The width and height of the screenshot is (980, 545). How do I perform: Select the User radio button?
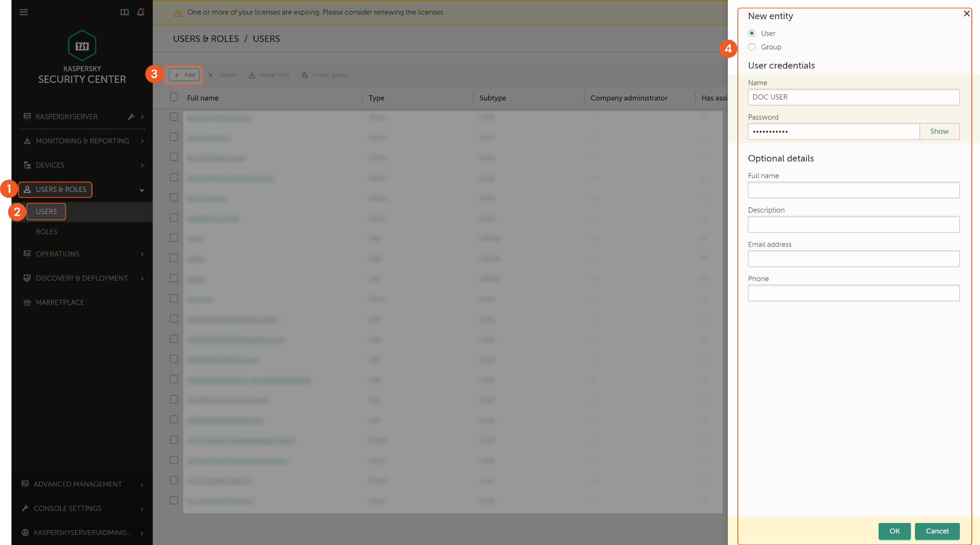(752, 33)
